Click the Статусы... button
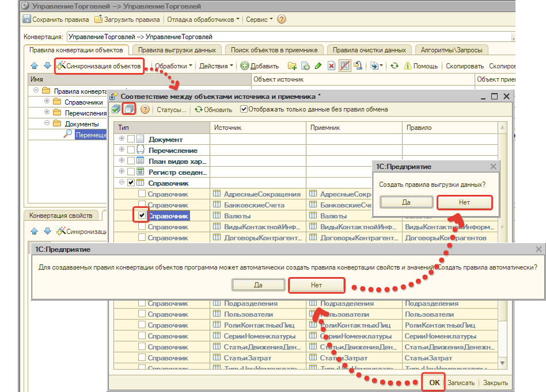 (x=171, y=110)
